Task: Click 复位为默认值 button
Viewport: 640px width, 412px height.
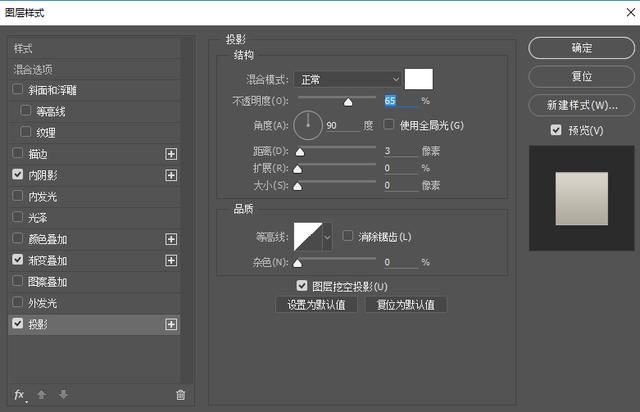Action: coord(406,305)
